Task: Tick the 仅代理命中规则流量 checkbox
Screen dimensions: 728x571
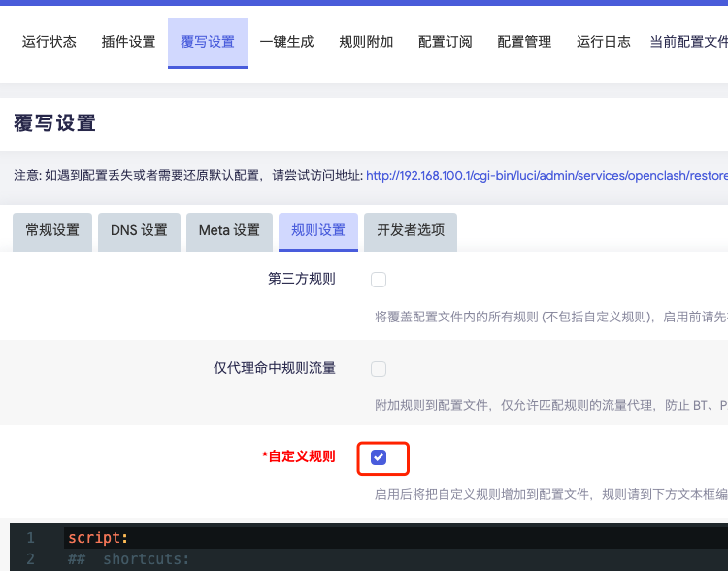Action: (379, 369)
